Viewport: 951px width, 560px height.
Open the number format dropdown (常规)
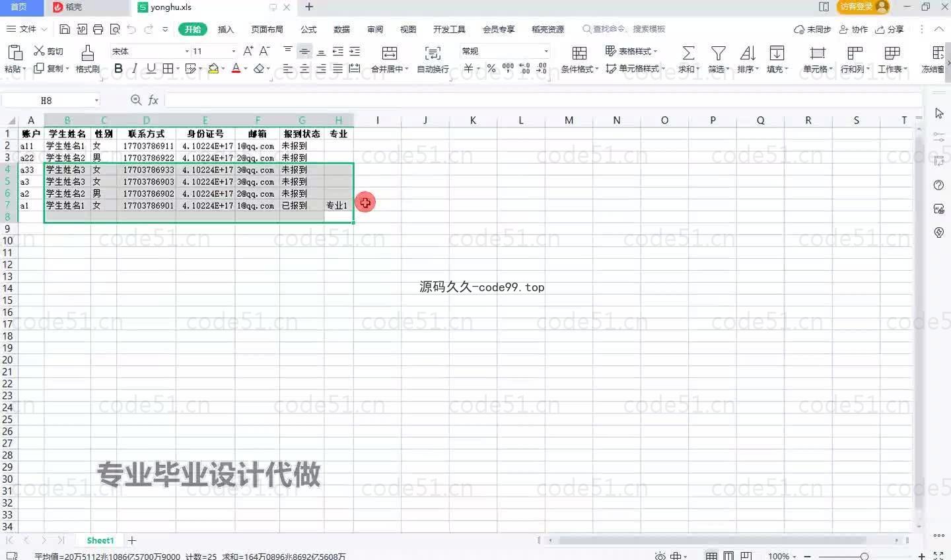pyautogui.click(x=546, y=51)
